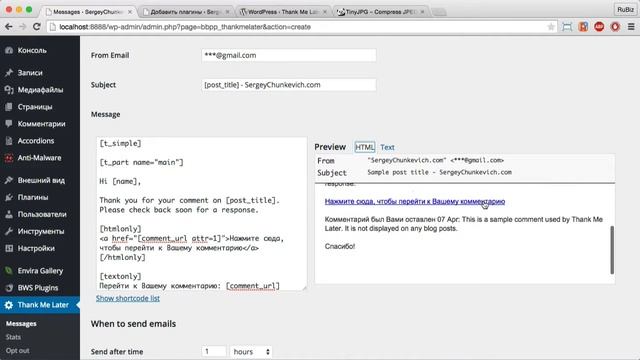Click the 'Спасибо!' text in preview
This screenshot has height=360, width=640.
[340, 247]
